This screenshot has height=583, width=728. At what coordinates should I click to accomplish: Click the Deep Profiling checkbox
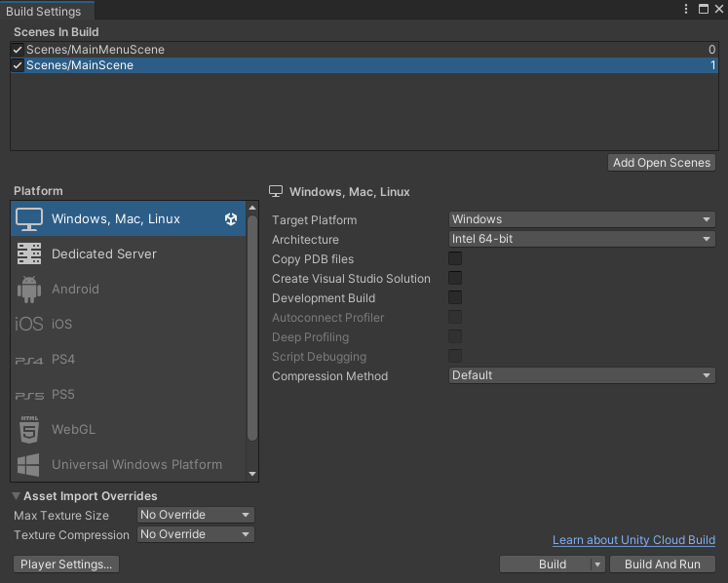[455, 336]
